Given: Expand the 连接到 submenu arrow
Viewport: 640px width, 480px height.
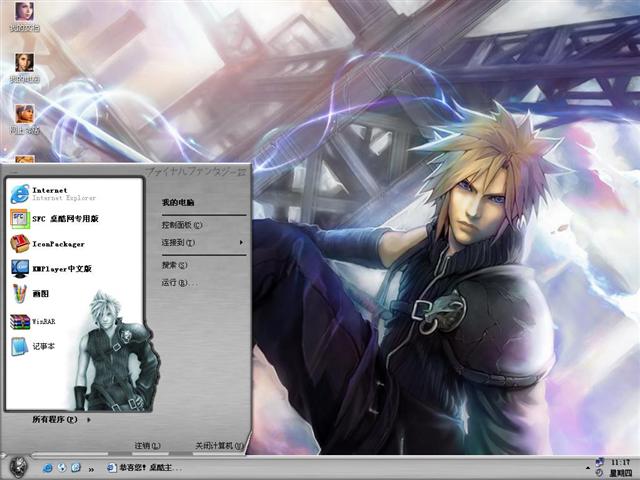Looking at the screenshot, I should (x=241, y=242).
